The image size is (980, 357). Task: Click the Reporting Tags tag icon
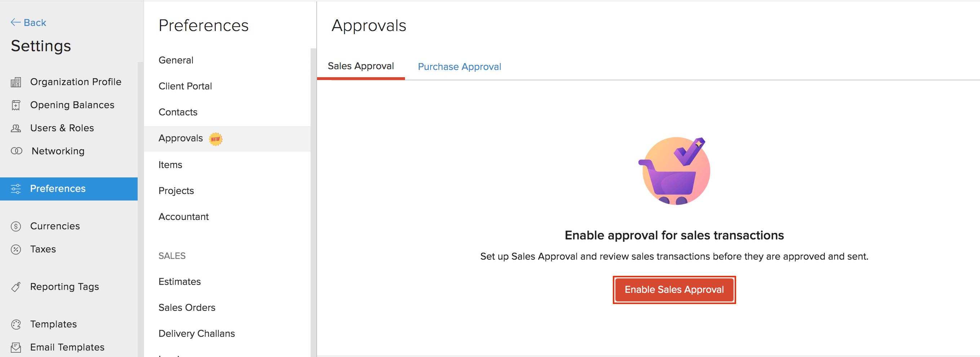point(16,287)
